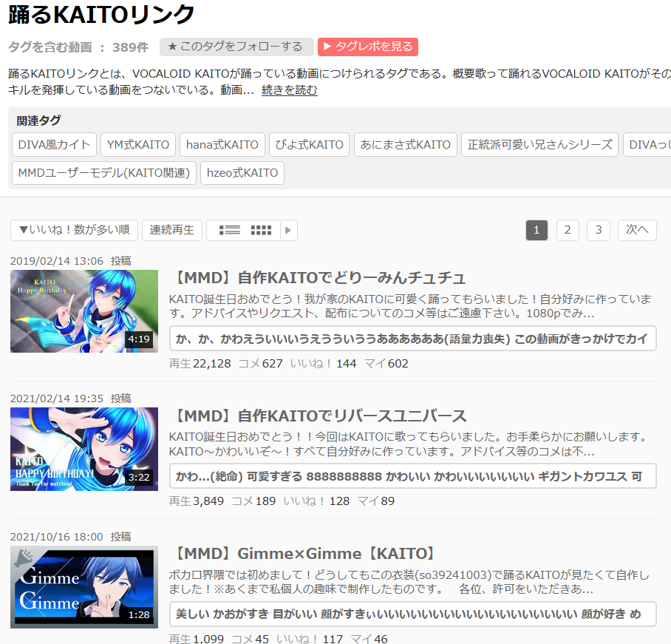Click mylist count マイ 602
Image resolution: width=671 pixels, height=644 pixels.
tap(386, 364)
